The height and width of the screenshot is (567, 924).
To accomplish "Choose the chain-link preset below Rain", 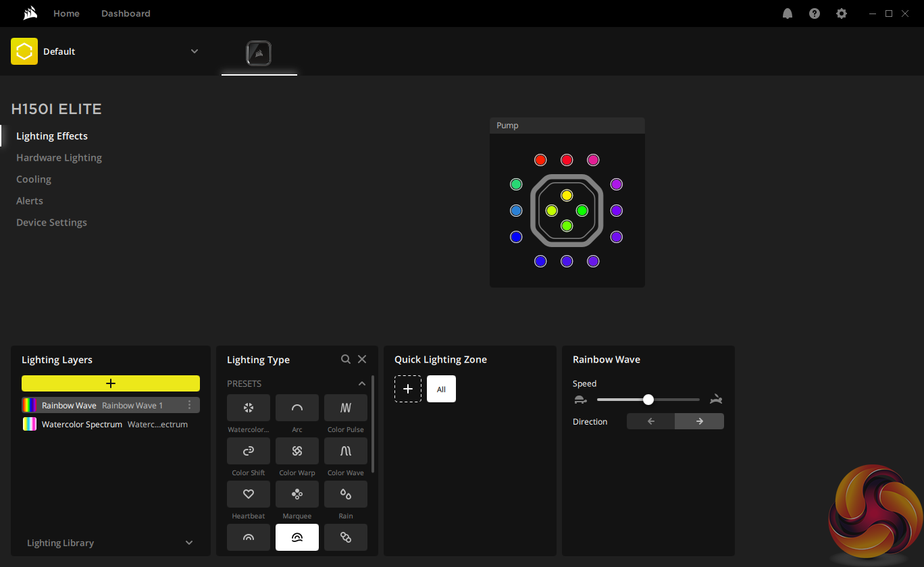I will [x=346, y=537].
